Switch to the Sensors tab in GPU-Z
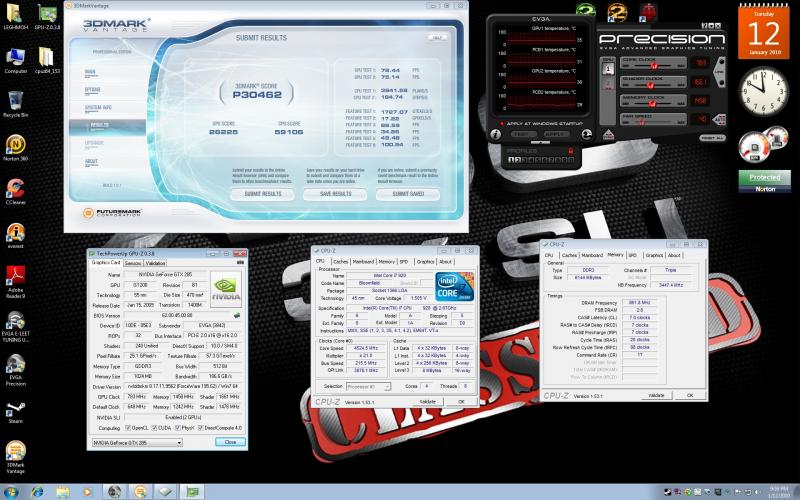 tap(133, 263)
